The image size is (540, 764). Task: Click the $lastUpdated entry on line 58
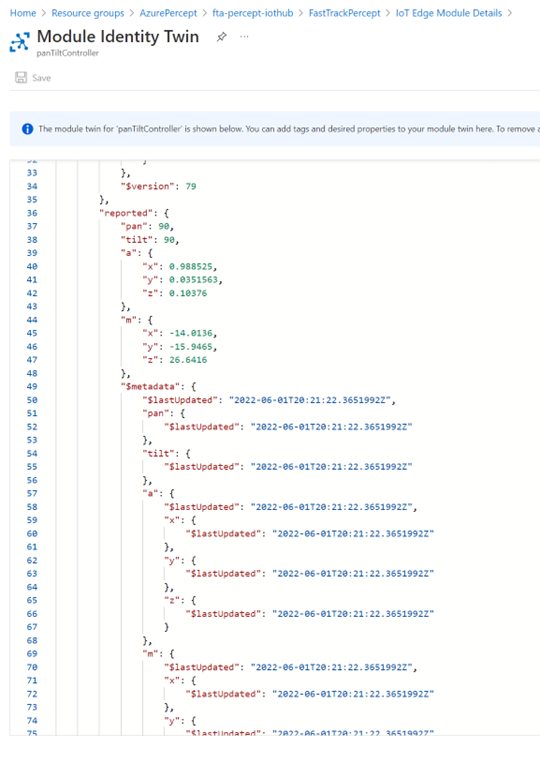[290, 507]
